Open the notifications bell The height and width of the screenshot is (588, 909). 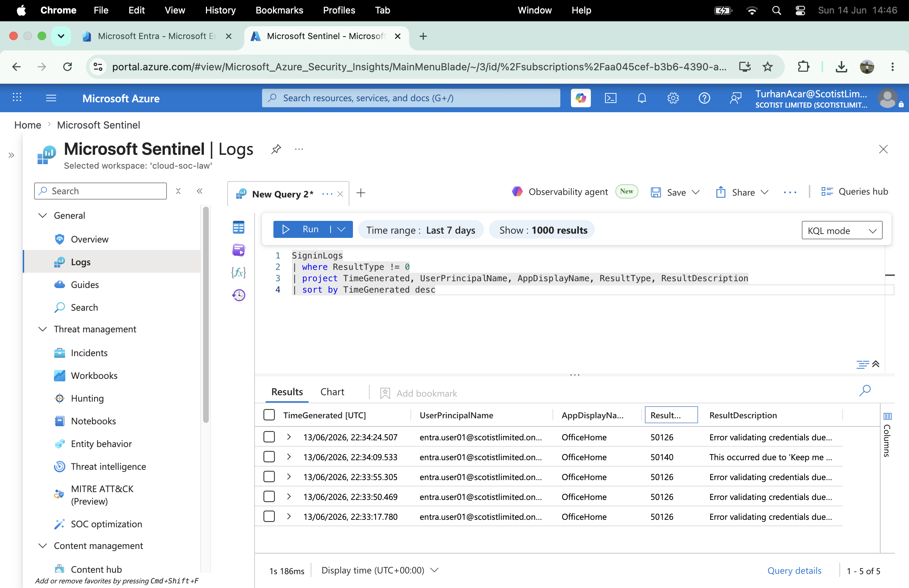pyautogui.click(x=642, y=98)
